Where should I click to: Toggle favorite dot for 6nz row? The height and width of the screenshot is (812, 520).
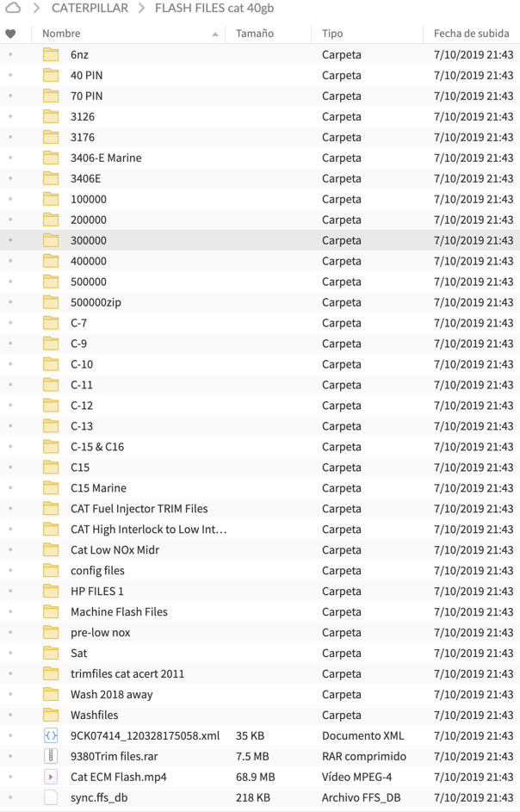pos(10,54)
